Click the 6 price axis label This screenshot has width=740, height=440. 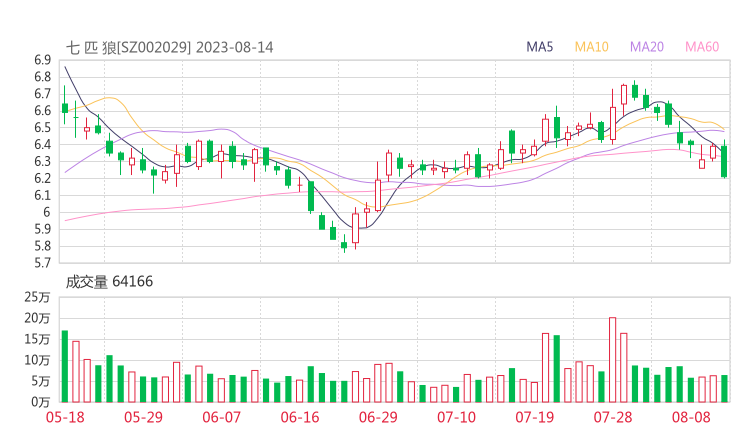47,212
